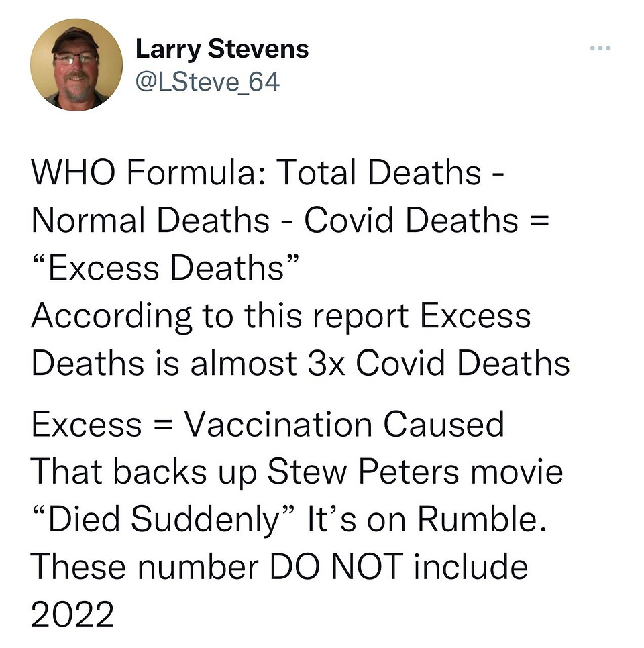Click the word 'Caused' in the tweet
The image size is (644, 648).
pos(443,424)
